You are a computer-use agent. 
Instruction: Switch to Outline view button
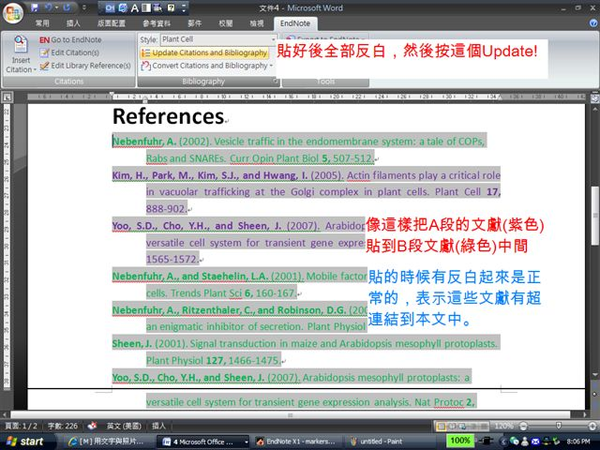(x=473, y=426)
